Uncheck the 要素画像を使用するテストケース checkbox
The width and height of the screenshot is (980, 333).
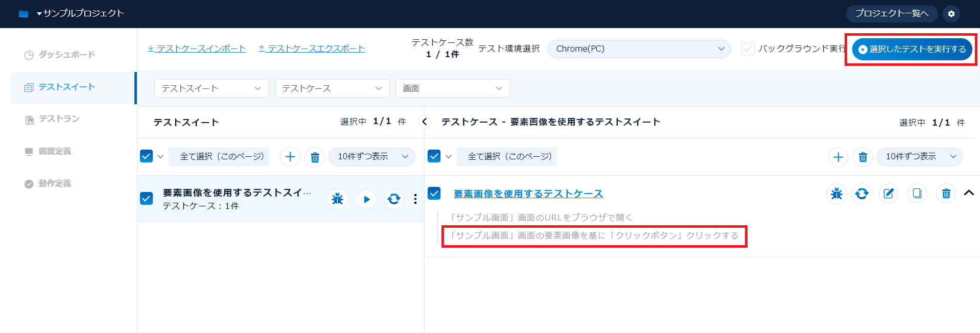click(434, 193)
